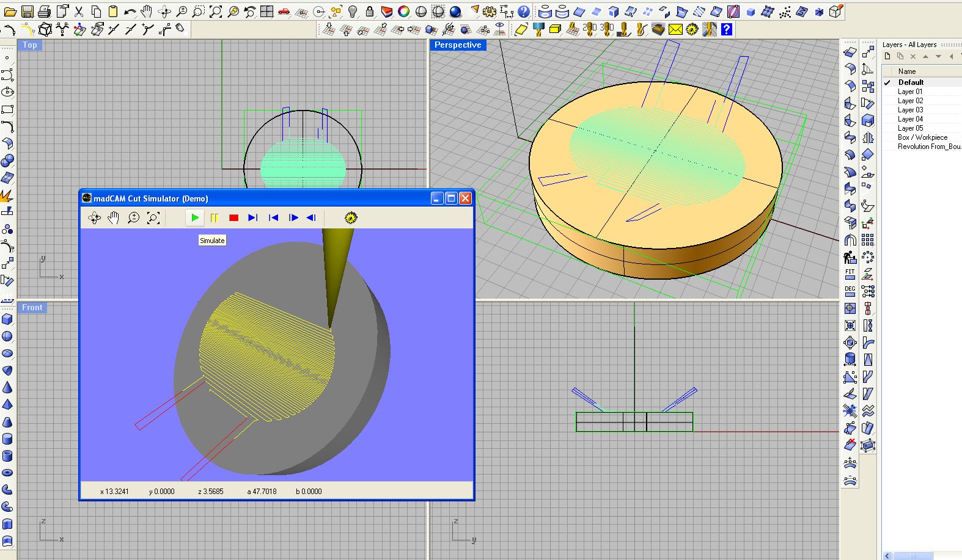962x560 pixels.
Task: Select Layer 03 in layers list
Action: pos(910,110)
